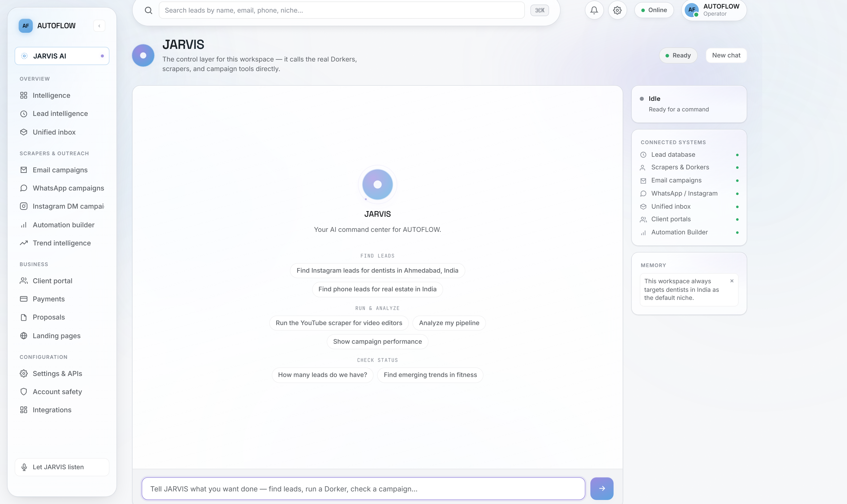Click the Lead database clock icon
The image size is (847, 504).
coord(643,155)
